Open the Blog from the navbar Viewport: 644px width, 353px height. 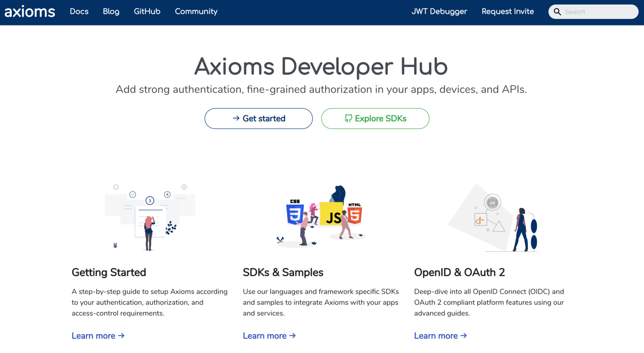[111, 12]
